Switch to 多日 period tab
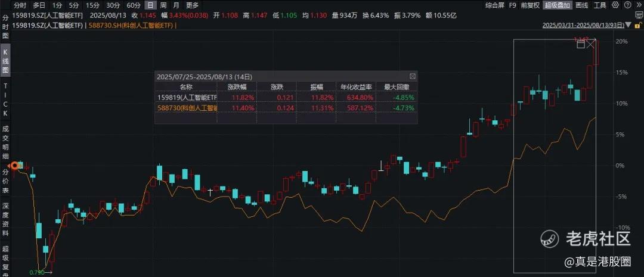Image resolution: width=644 pixels, height=277 pixels. click(x=39, y=5)
